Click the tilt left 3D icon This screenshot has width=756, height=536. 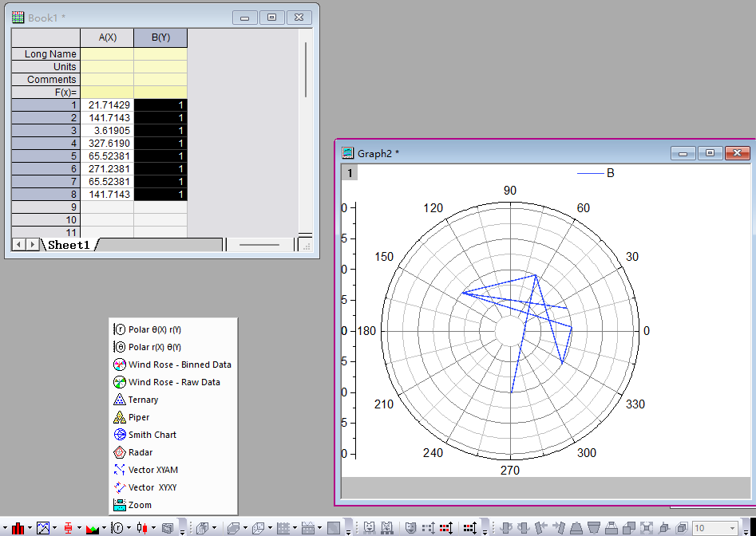[541, 528]
